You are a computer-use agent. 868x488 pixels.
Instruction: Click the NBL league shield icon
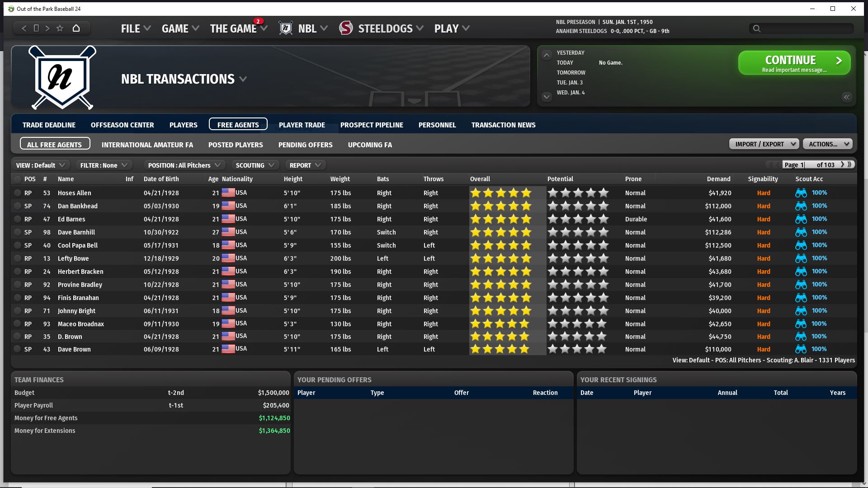pos(286,28)
